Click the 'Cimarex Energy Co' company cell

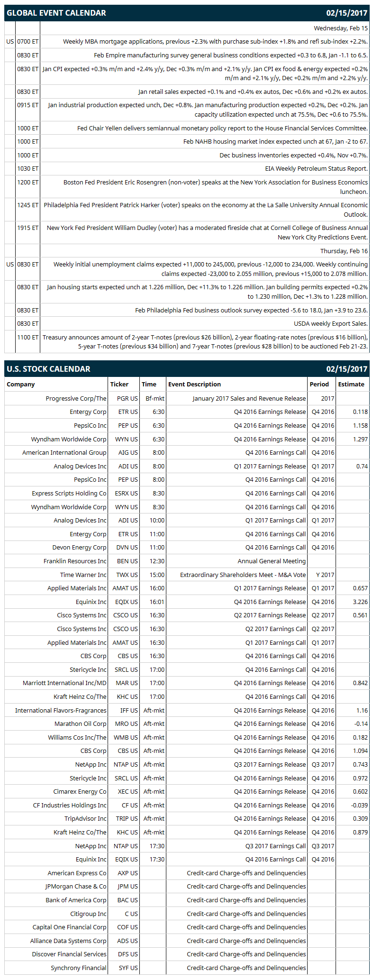click(x=80, y=792)
